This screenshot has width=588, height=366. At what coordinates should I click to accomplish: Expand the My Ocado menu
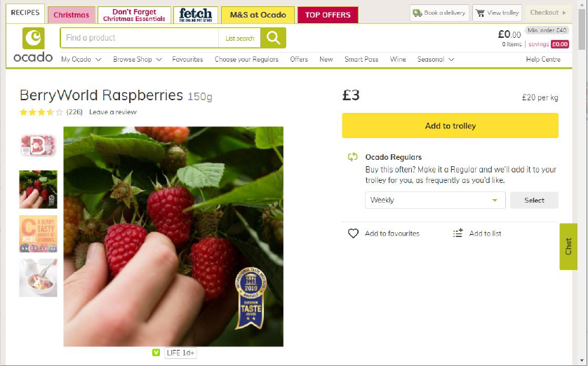point(81,59)
